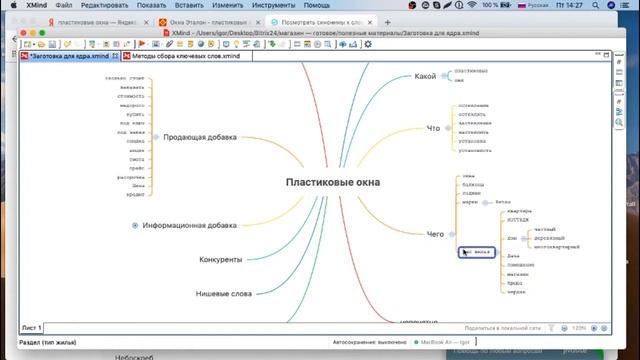The image size is (640, 360).
Task: Click the lightbulb brainstorming icon
Action: click(236, 44)
